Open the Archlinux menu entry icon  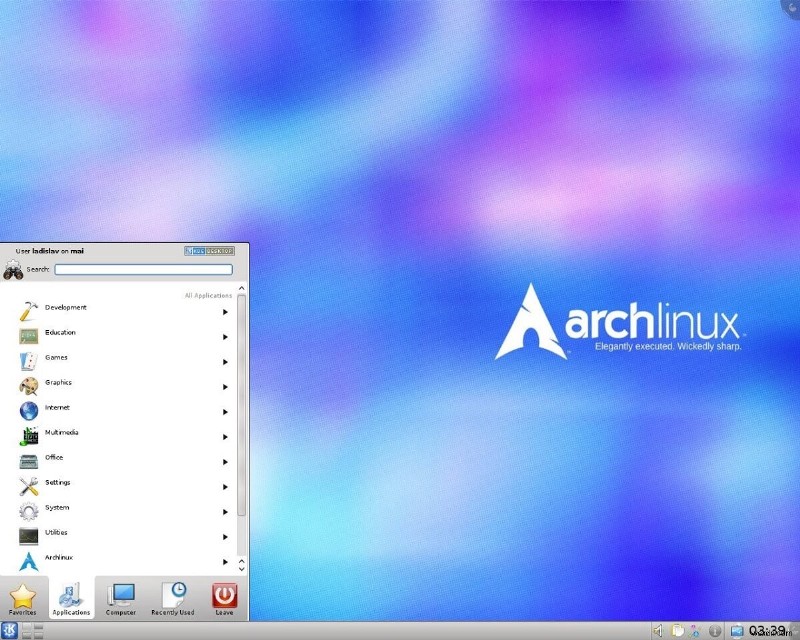(27, 560)
